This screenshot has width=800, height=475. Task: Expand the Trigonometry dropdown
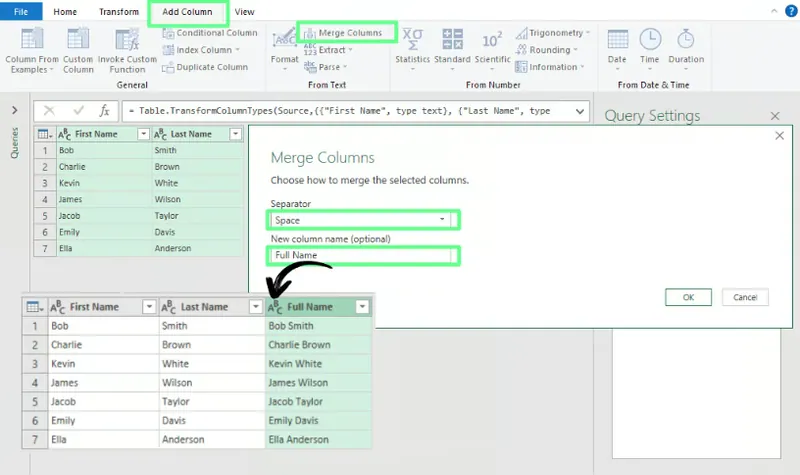point(588,33)
